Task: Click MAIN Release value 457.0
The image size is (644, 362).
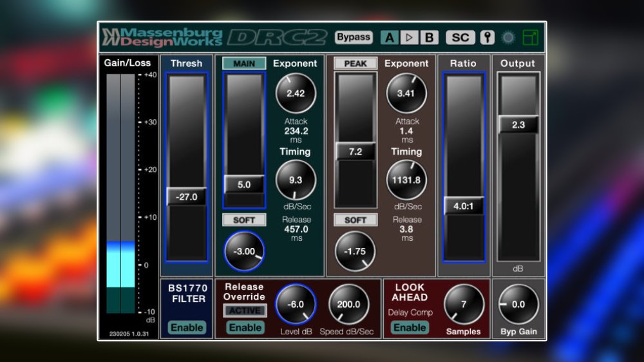Action: click(296, 229)
